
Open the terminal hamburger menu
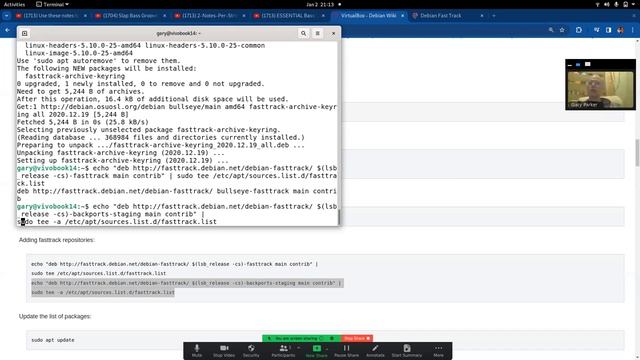[x=318, y=33]
